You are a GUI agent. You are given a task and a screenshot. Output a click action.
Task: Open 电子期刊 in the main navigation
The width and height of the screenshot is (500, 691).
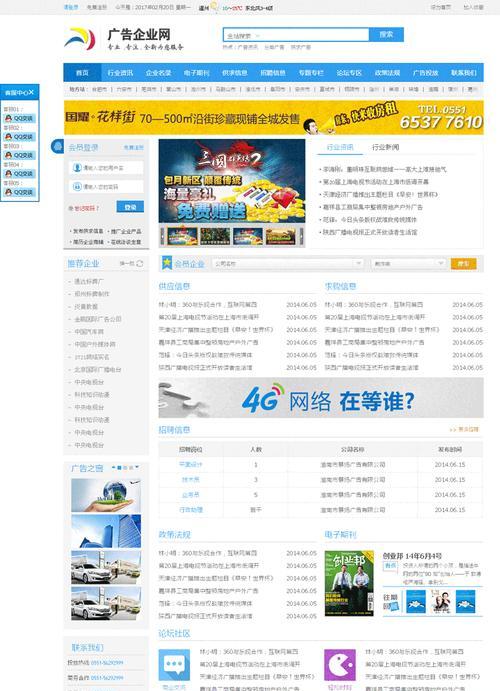pos(196,73)
